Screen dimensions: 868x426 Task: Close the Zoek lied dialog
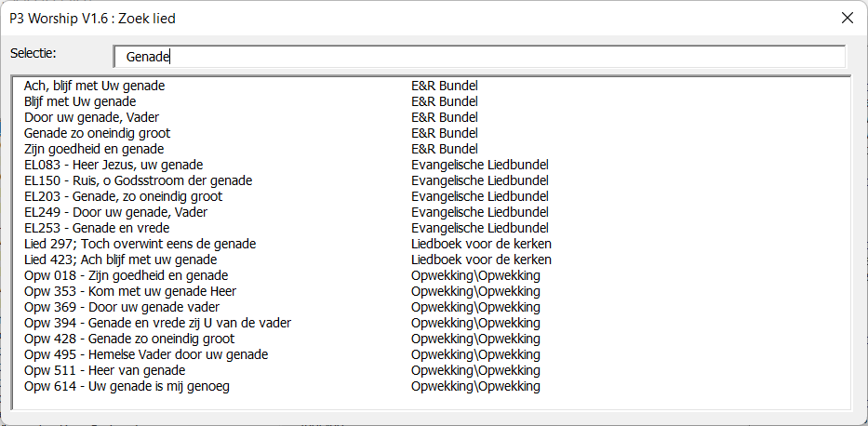point(848,18)
